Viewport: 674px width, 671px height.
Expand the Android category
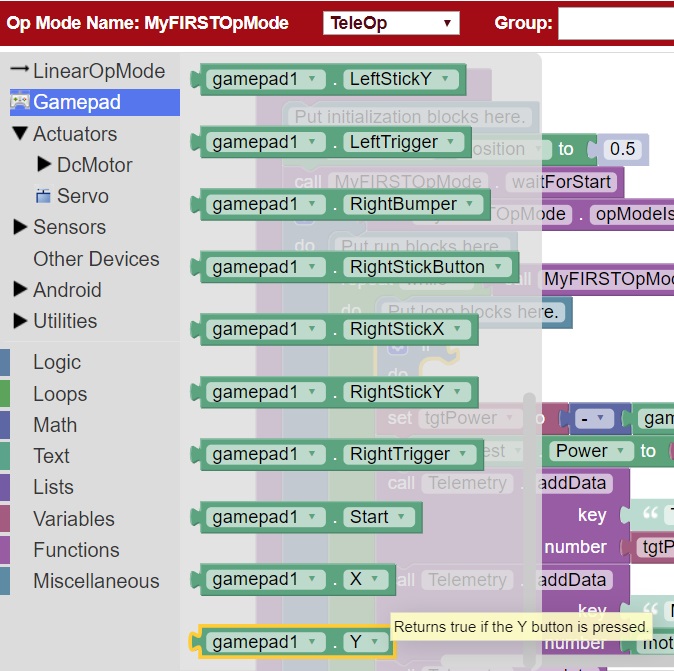click(x=20, y=290)
